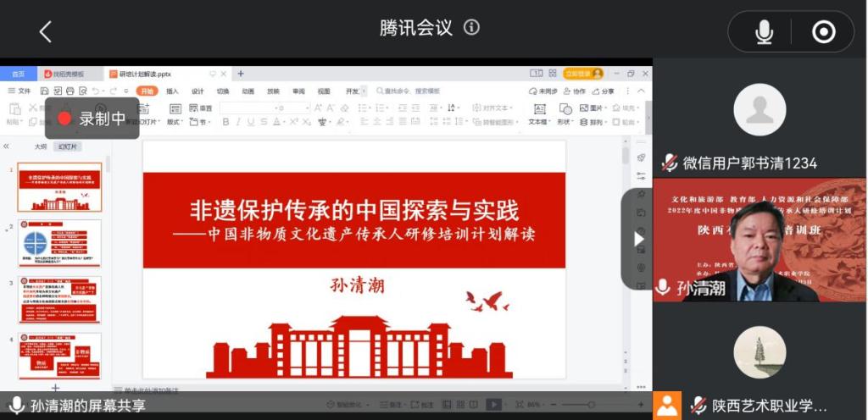Select slide 2 thumbnail in the slide panel
This screenshot has height=420, width=868.
click(59, 244)
